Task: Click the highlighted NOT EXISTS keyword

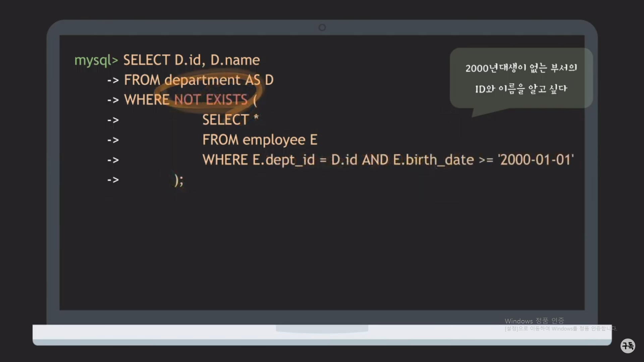Action: pos(211,100)
